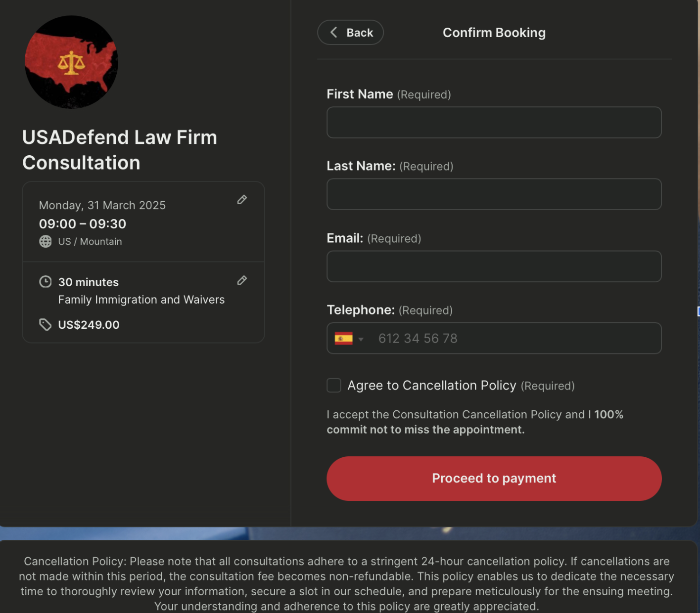
Task: Click the back chevron arrow icon
Action: coord(333,32)
